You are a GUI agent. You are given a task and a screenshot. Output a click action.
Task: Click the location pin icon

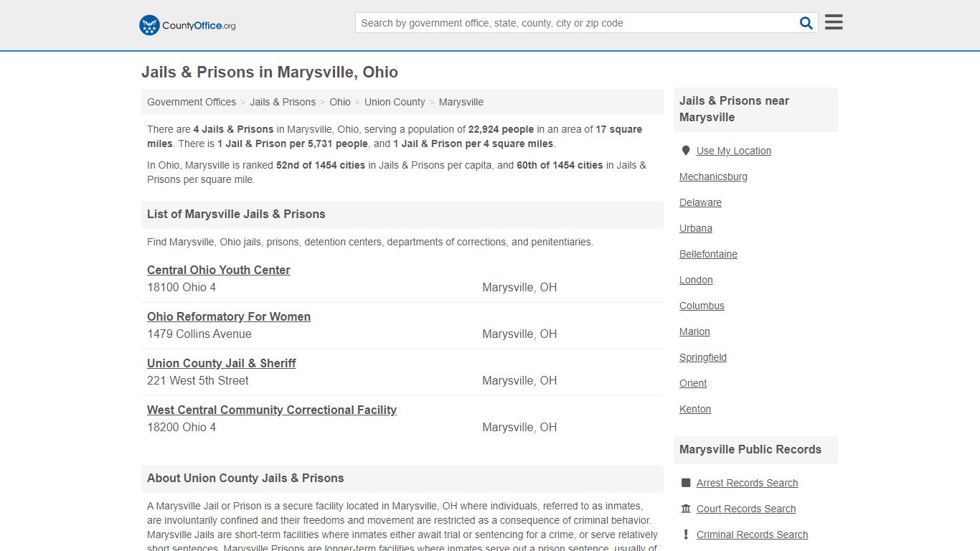tap(685, 151)
